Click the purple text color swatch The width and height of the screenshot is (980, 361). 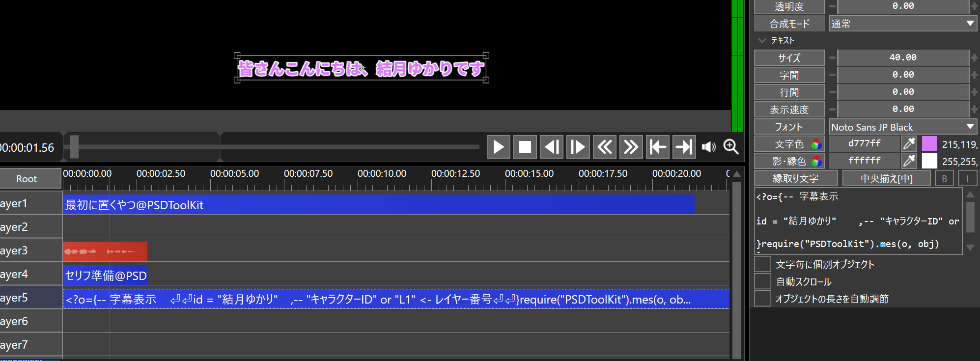[x=929, y=144]
